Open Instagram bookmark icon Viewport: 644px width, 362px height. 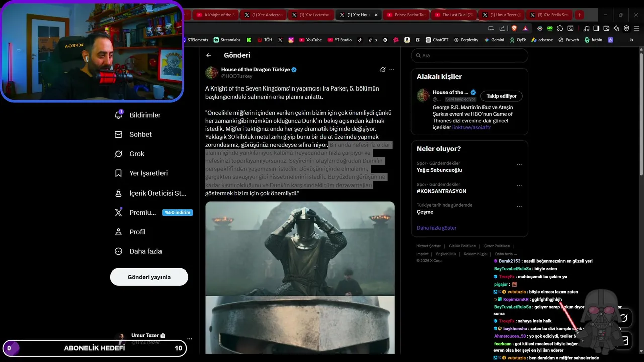tap(291, 40)
